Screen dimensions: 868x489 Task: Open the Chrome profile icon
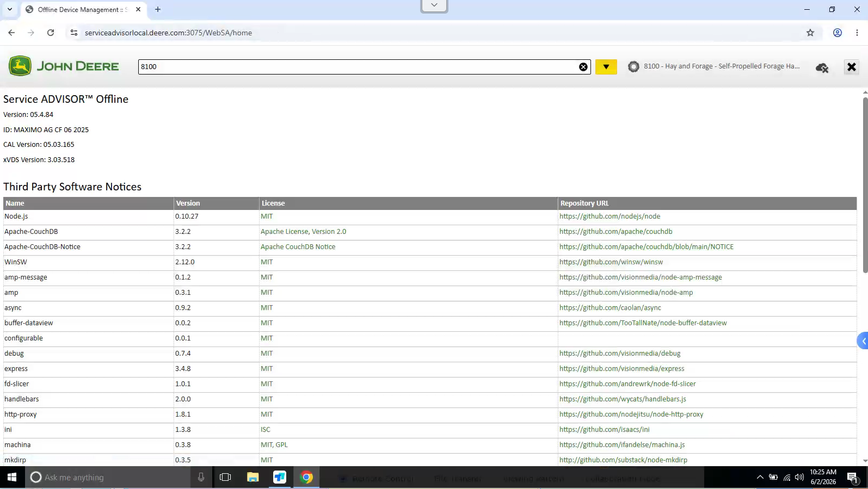click(x=838, y=33)
